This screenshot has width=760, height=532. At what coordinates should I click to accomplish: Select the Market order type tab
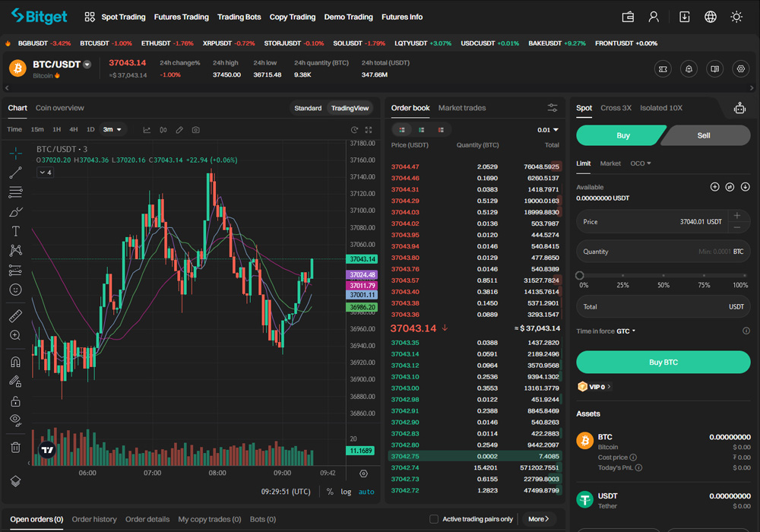(x=610, y=163)
